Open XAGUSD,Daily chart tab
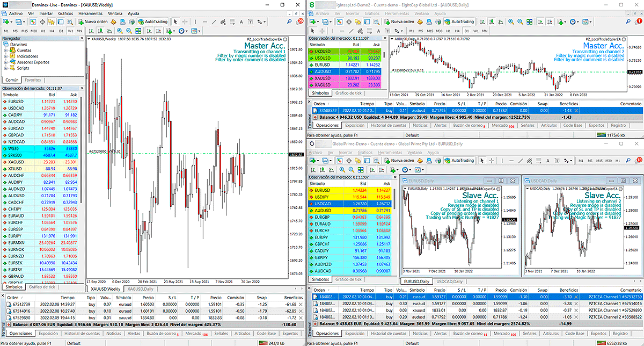 pos(141,289)
